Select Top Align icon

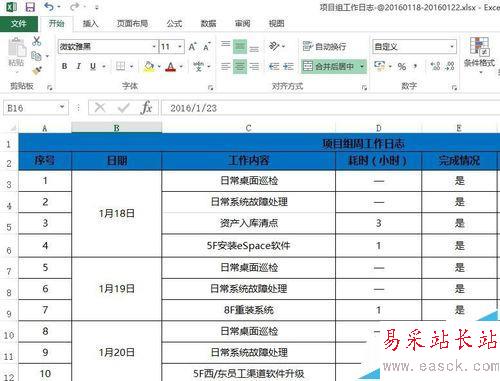pos(226,46)
